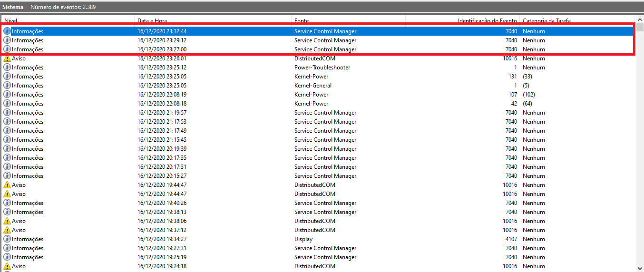The image size is (644, 272).
Task: Click the info icon of the 21:17:53 event
Action: click(7, 122)
